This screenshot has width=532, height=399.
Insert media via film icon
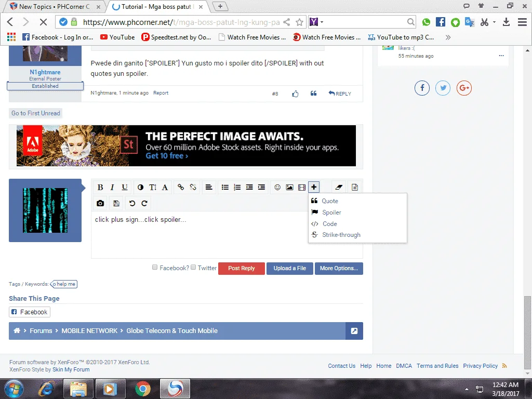coord(302,187)
